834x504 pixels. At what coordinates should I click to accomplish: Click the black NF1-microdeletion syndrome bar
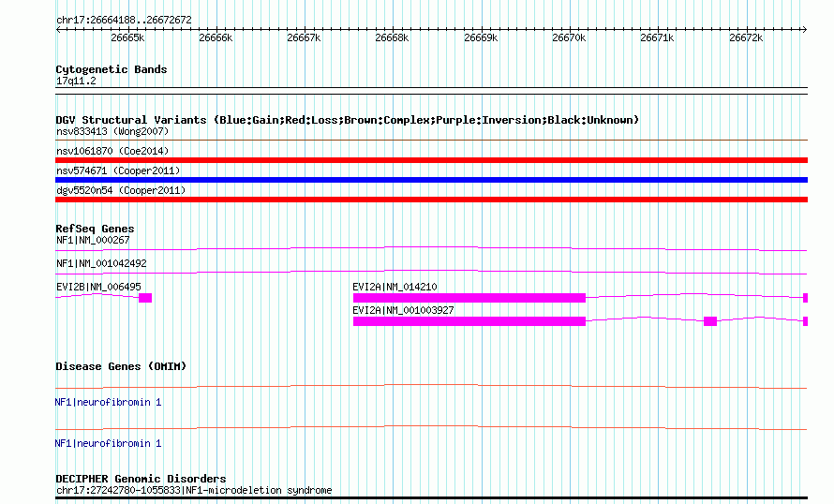(431, 498)
